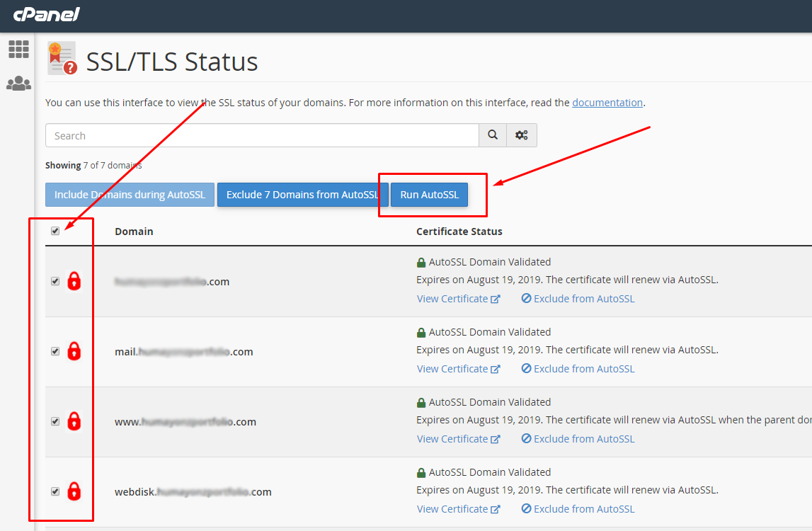Toggle the select-all domains checkbox
The height and width of the screenshot is (531, 812).
point(55,231)
